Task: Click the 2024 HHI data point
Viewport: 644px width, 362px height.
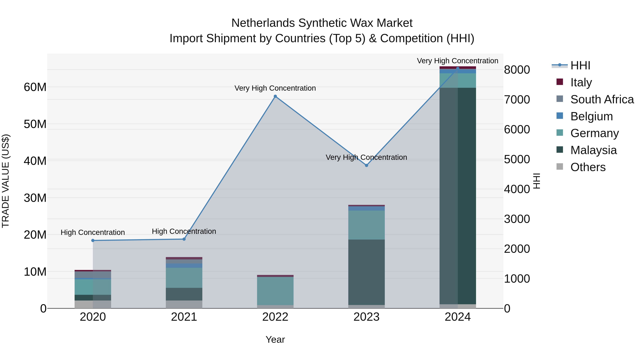Action: (458, 68)
